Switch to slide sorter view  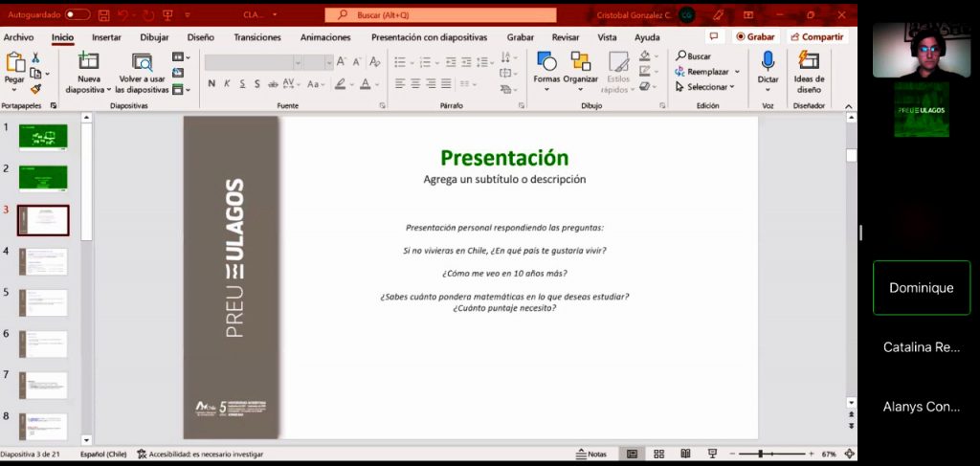pos(658,454)
